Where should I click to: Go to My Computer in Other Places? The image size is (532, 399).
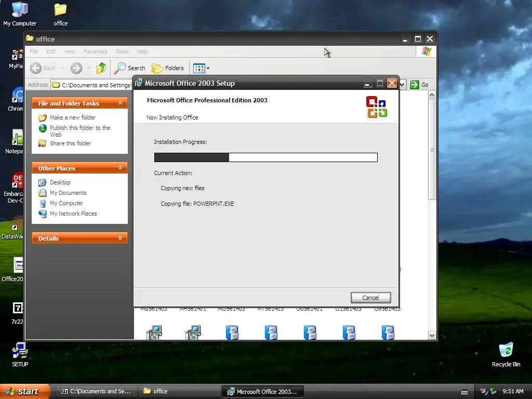[x=66, y=203]
